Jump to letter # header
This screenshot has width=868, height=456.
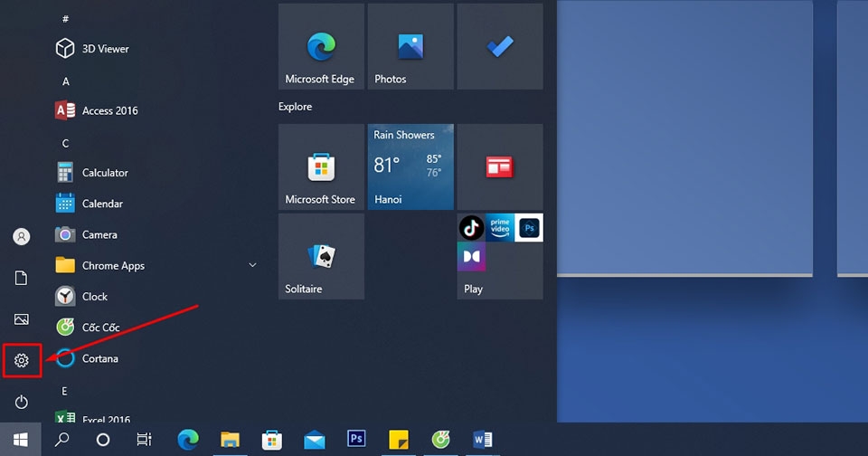tap(65, 19)
